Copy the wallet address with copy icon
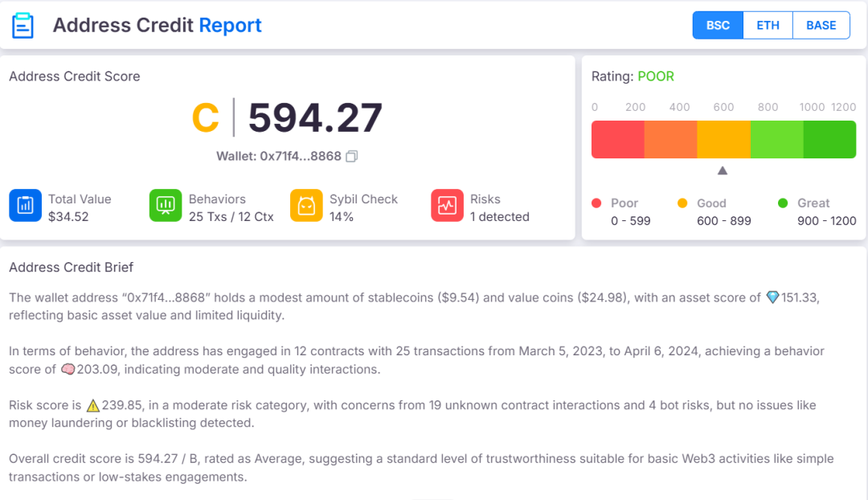The height and width of the screenshot is (500, 868). pyautogui.click(x=351, y=156)
